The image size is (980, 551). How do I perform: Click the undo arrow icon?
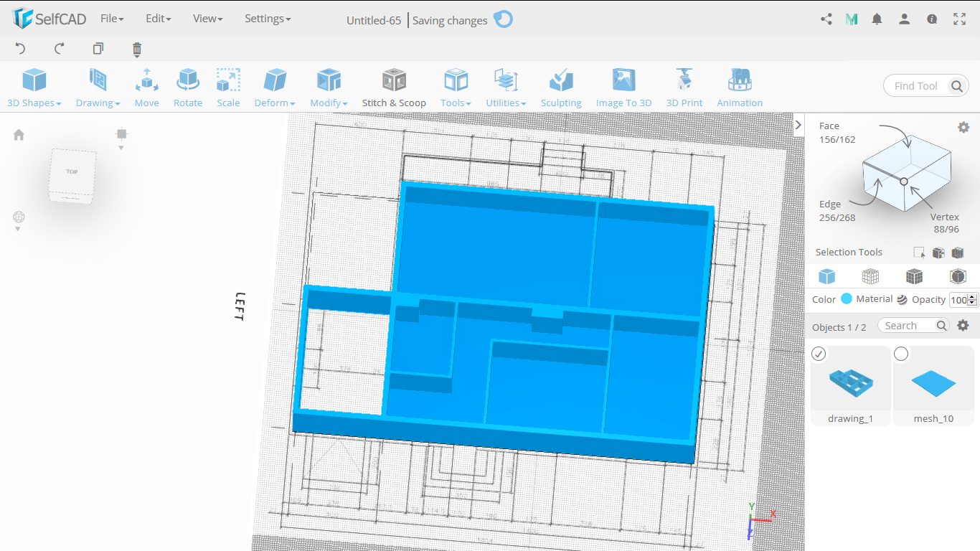pos(20,49)
